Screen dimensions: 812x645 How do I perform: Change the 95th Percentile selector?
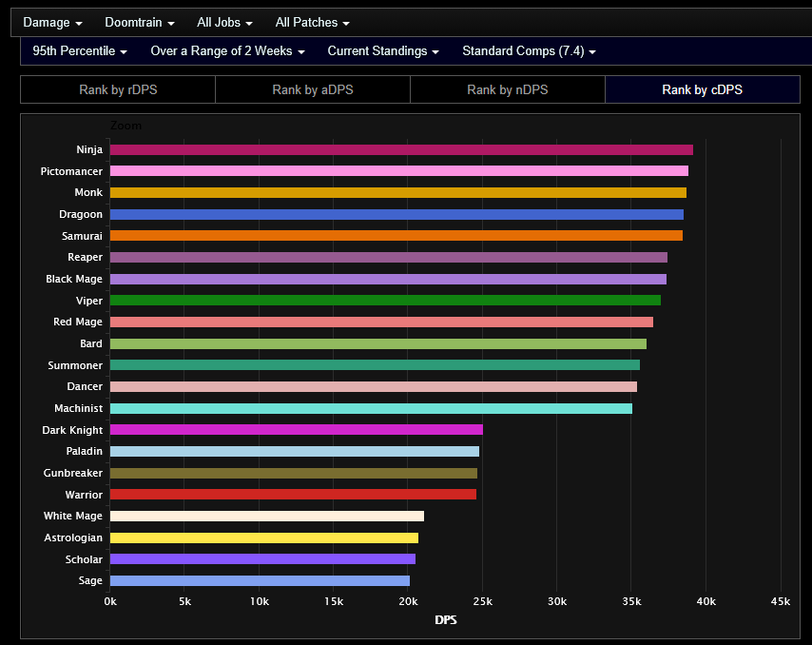(x=80, y=50)
